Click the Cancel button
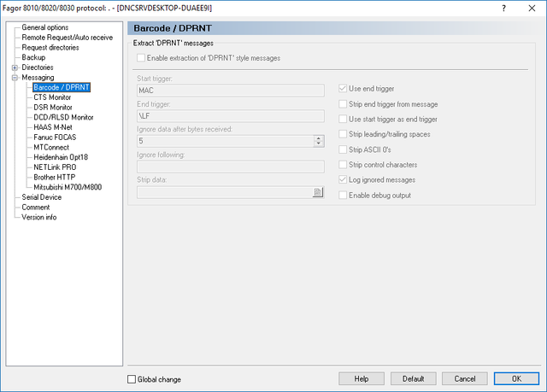547x392 pixels. [465, 378]
